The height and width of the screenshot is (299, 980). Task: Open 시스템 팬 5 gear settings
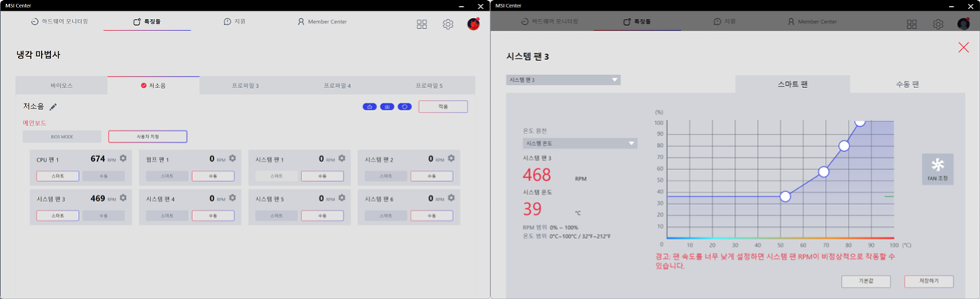click(x=342, y=198)
